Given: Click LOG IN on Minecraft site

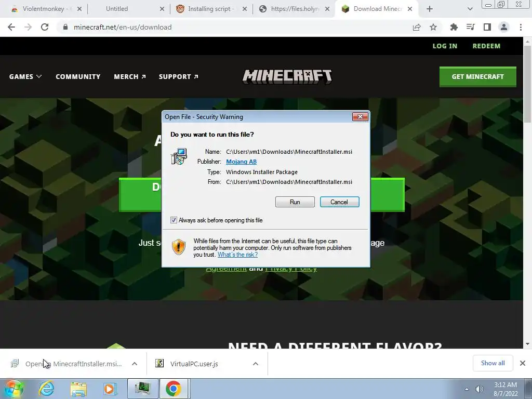Looking at the screenshot, I should tap(445, 46).
